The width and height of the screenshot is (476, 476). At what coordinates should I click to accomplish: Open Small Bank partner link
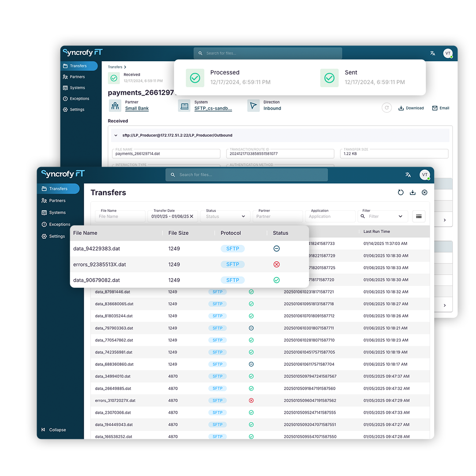coord(137,108)
